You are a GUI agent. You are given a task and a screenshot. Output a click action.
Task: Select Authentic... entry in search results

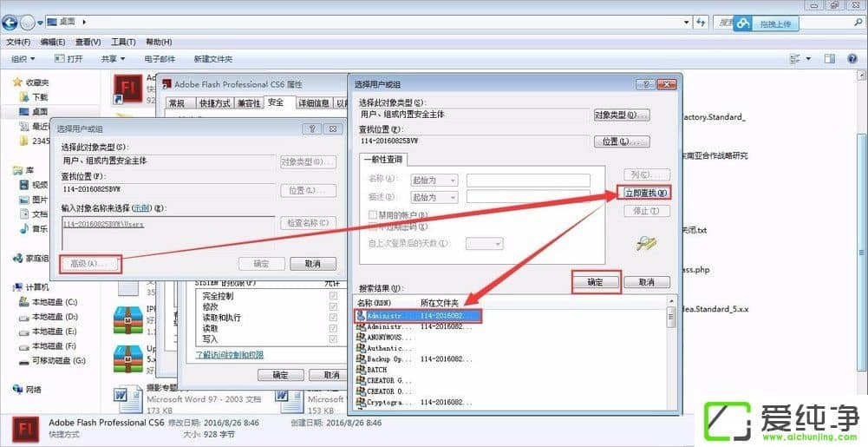[385, 348]
